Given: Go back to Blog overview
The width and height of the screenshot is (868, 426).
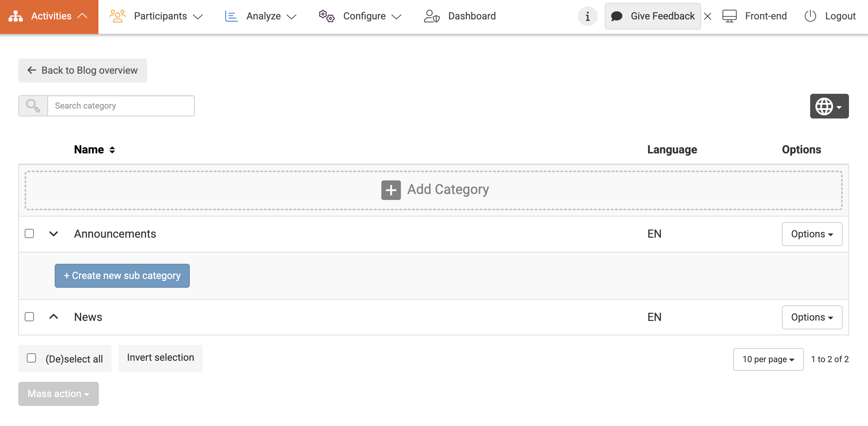Looking at the screenshot, I should tap(83, 71).
